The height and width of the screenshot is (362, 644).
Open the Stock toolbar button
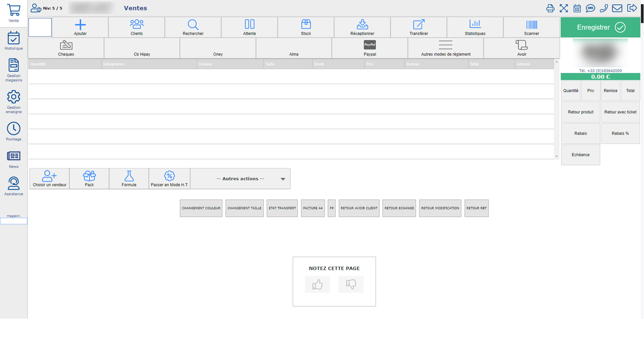(306, 27)
